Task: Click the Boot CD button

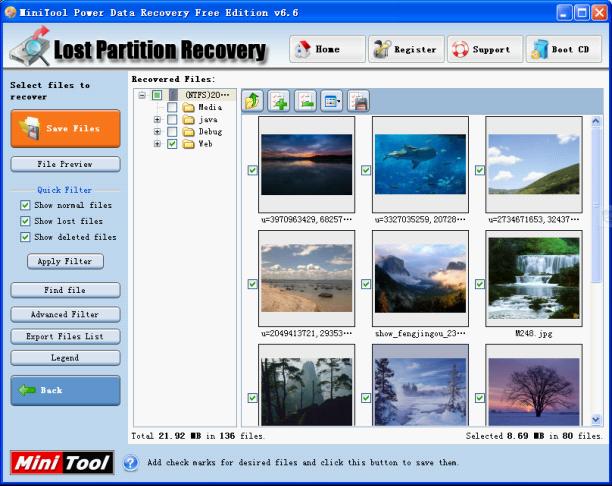Action: coord(564,49)
